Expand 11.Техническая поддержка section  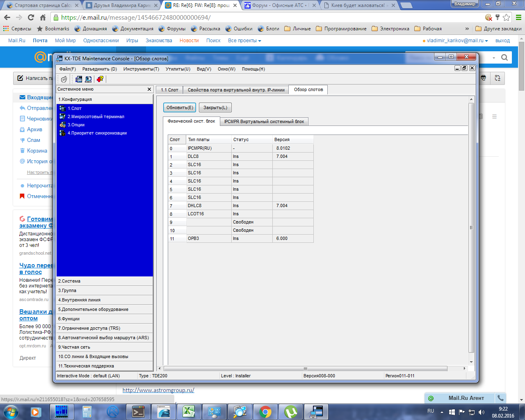[x=105, y=366]
